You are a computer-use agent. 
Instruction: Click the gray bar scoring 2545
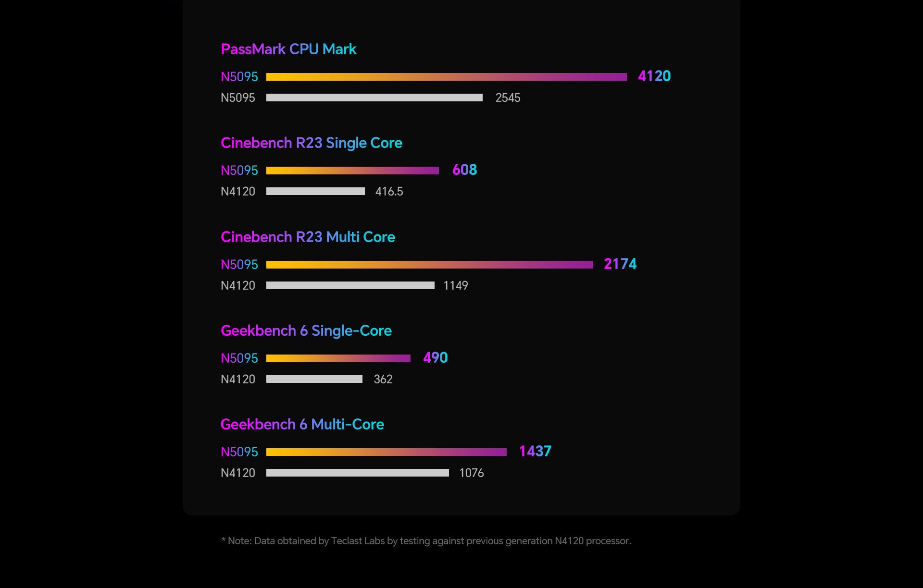(x=374, y=98)
